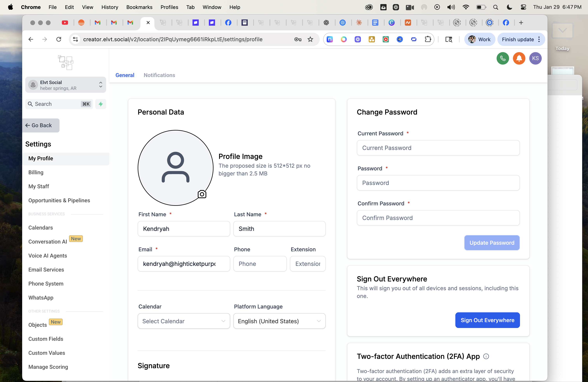
Task: Click the Email input field
Action: pos(184,264)
